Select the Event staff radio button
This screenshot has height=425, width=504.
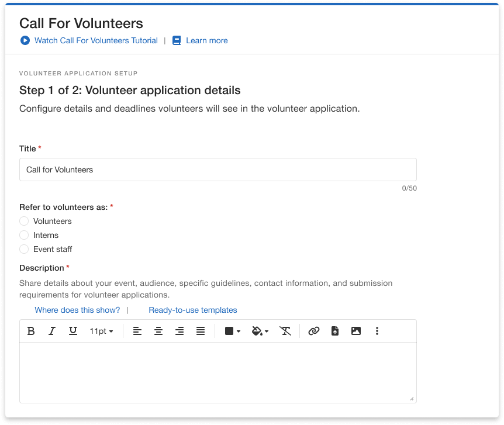pos(24,249)
